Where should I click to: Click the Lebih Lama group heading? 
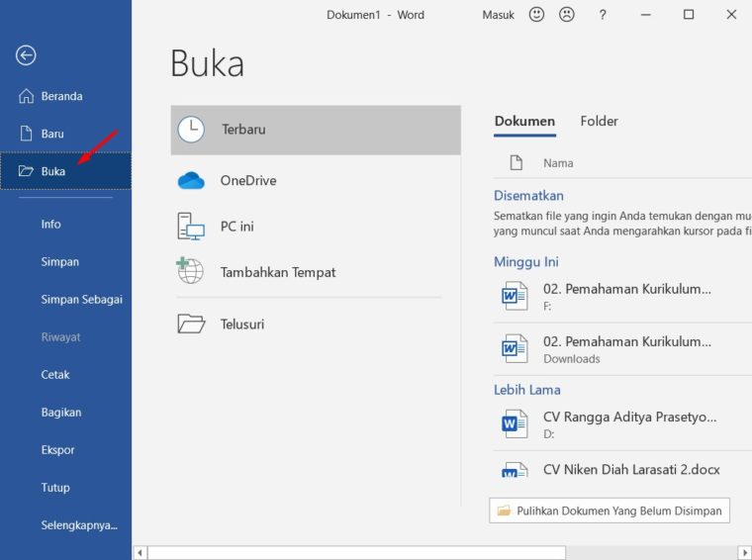(x=527, y=390)
